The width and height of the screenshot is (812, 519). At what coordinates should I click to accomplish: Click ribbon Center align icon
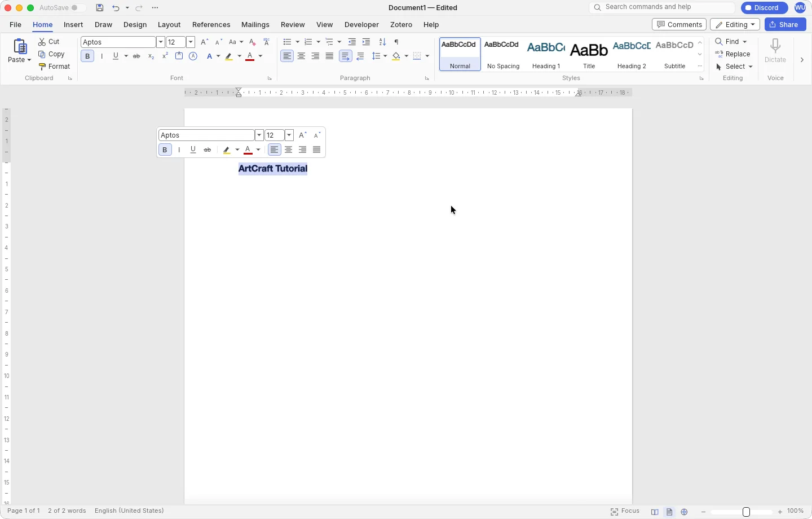[x=302, y=56]
